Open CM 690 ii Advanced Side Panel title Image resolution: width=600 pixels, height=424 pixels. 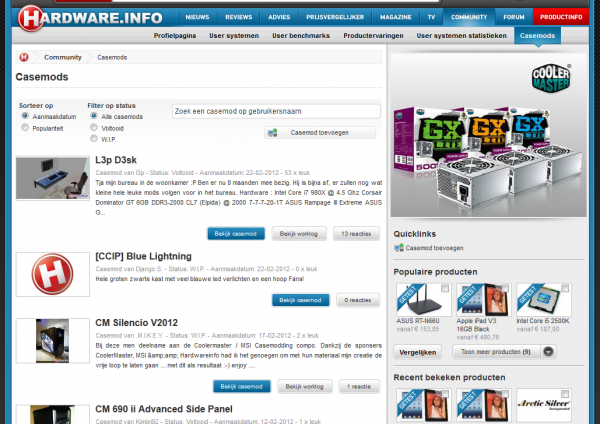pyautogui.click(x=164, y=409)
